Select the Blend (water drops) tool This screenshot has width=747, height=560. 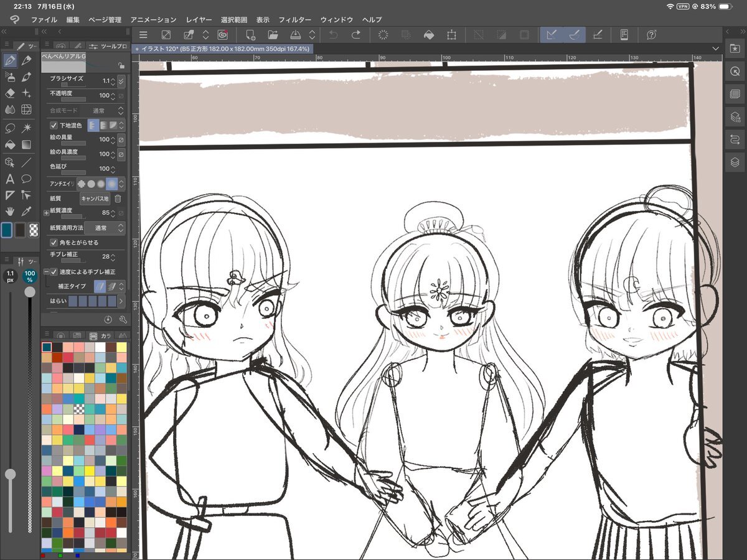click(x=10, y=110)
